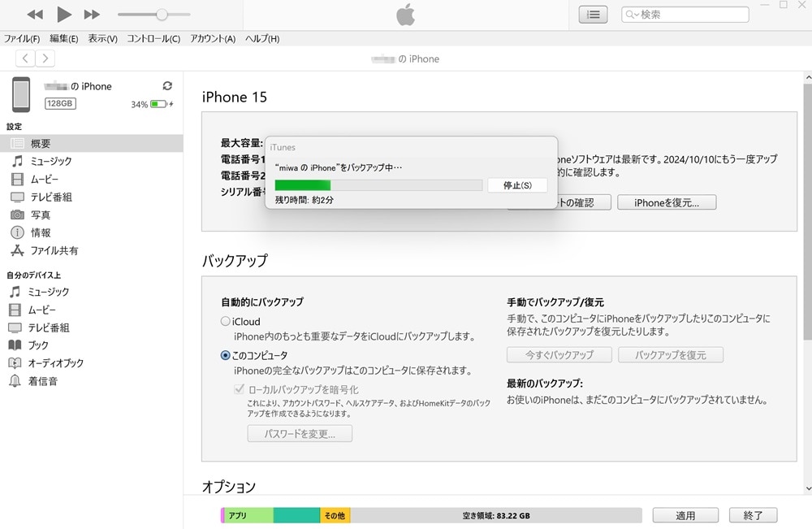
Task: Open the ファイル(F) menu
Action: pyautogui.click(x=22, y=39)
